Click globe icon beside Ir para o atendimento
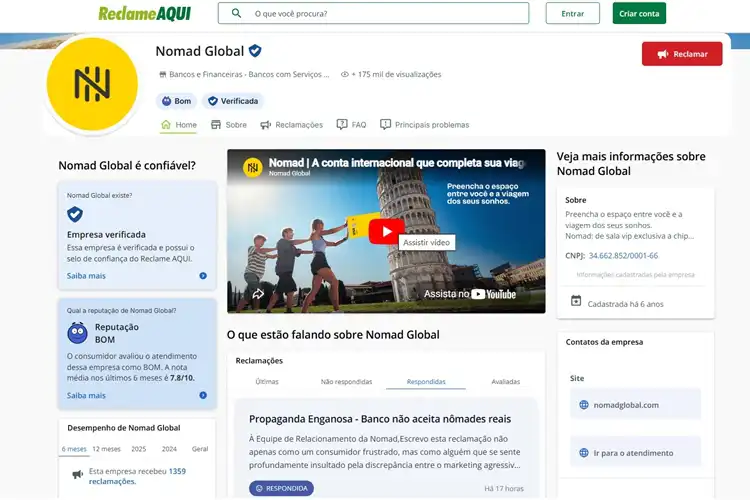 pos(584,453)
